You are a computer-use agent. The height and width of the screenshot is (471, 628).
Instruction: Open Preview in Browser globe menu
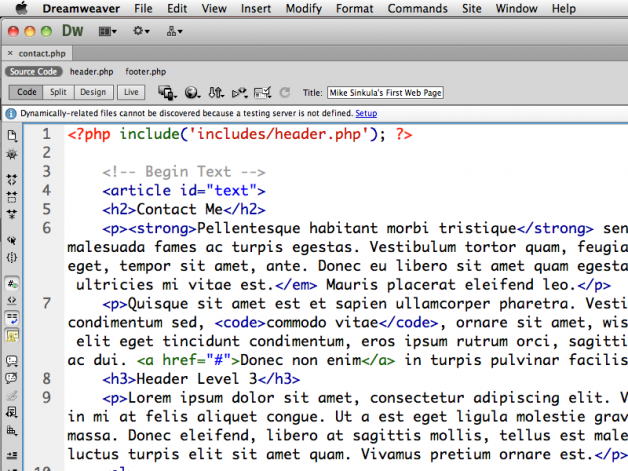click(192, 93)
